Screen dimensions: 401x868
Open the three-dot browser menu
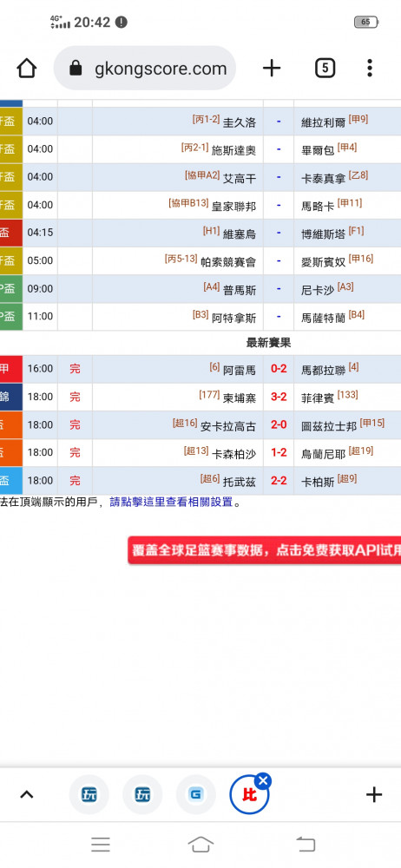pos(370,68)
